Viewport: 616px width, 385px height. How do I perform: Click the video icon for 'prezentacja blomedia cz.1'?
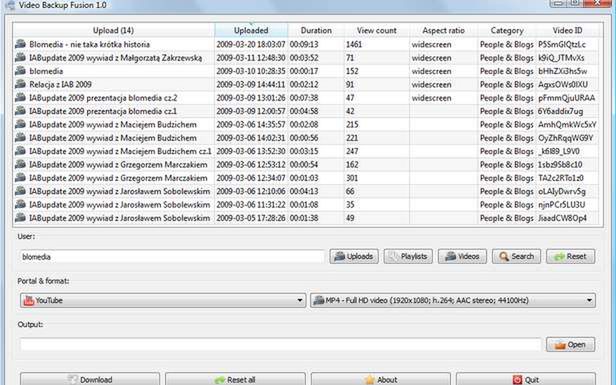point(20,111)
